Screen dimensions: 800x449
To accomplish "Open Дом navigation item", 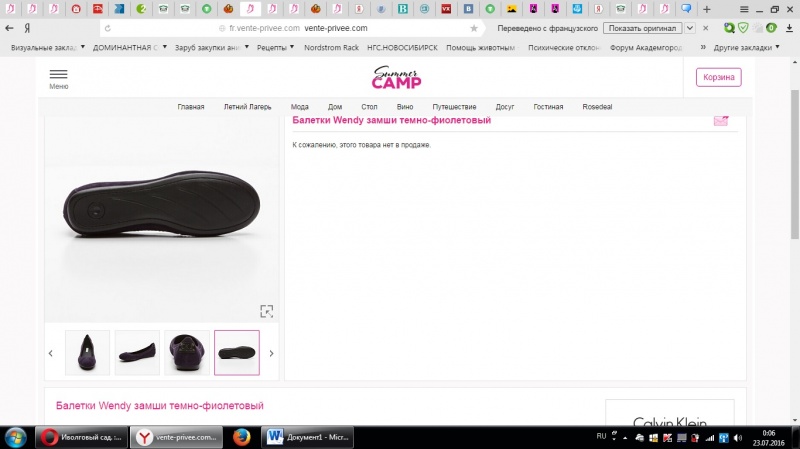I will click(335, 107).
